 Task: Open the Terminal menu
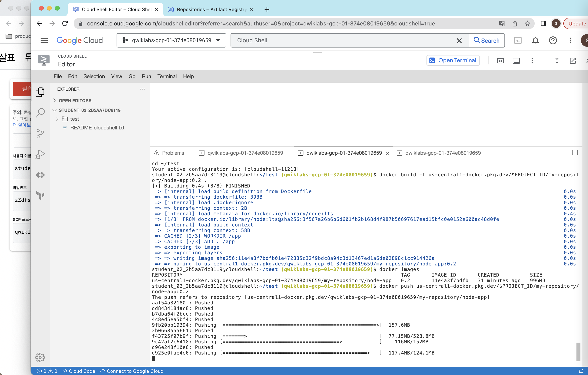point(167,76)
